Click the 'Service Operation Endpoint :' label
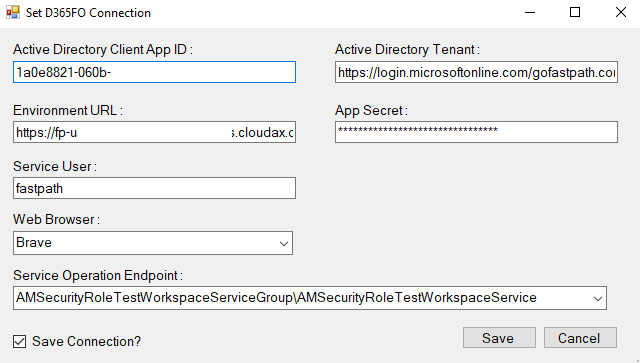 (98, 276)
